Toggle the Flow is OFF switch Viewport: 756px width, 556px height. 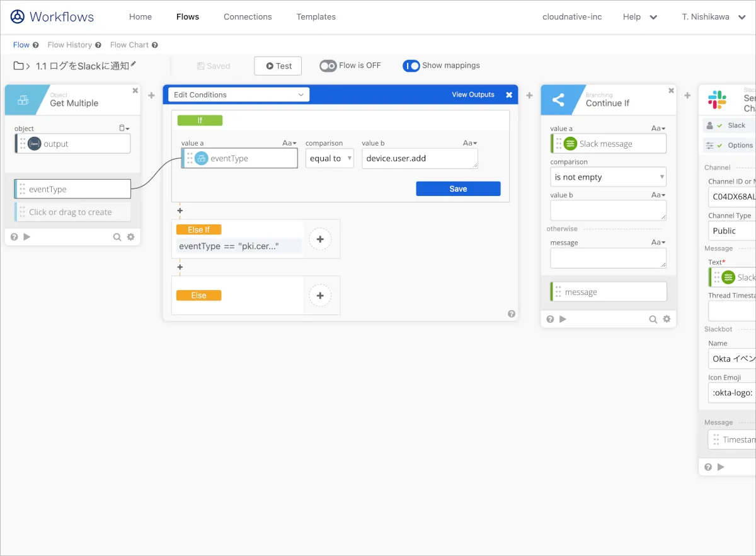(328, 66)
